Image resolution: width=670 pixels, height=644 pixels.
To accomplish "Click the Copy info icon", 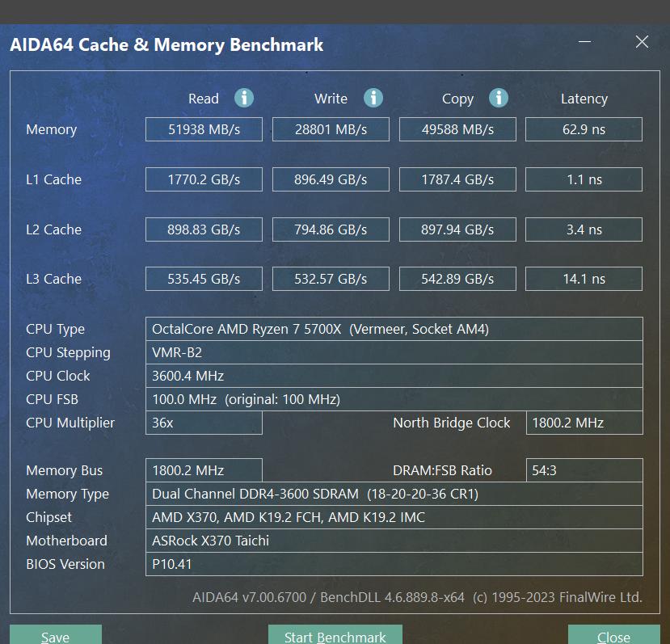I will point(498,98).
